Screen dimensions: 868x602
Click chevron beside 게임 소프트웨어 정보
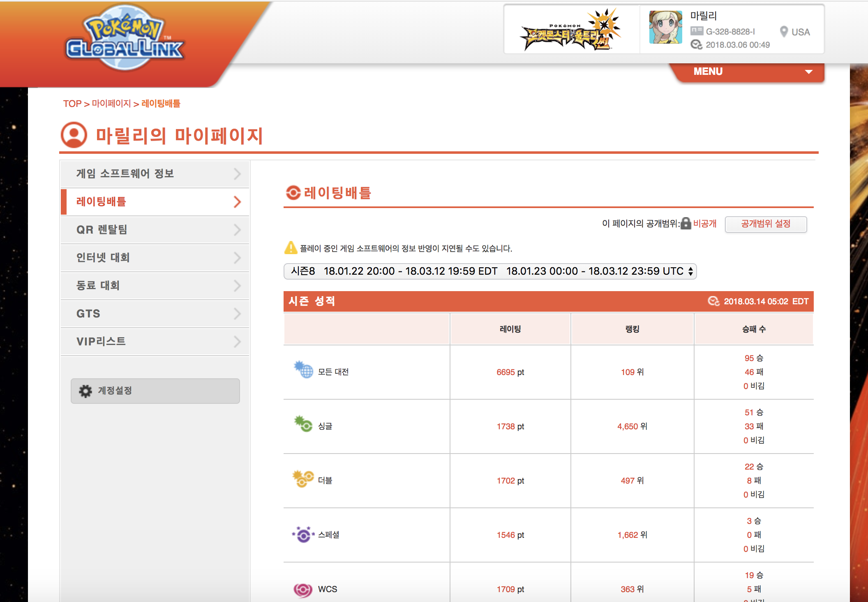coord(237,174)
